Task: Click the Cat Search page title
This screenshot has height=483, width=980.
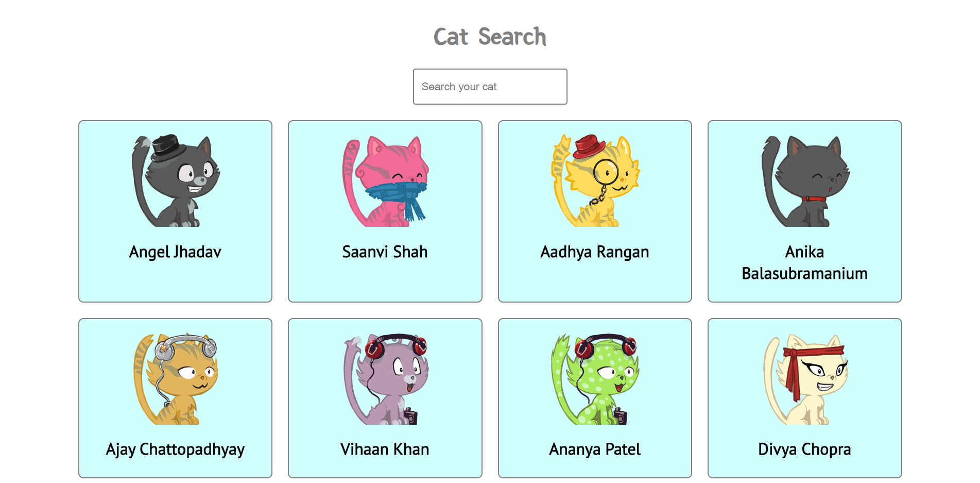Action: [x=490, y=36]
